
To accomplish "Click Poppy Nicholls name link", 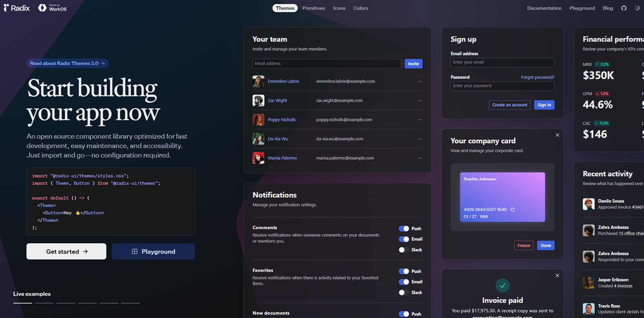I will (x=282, y=120).
